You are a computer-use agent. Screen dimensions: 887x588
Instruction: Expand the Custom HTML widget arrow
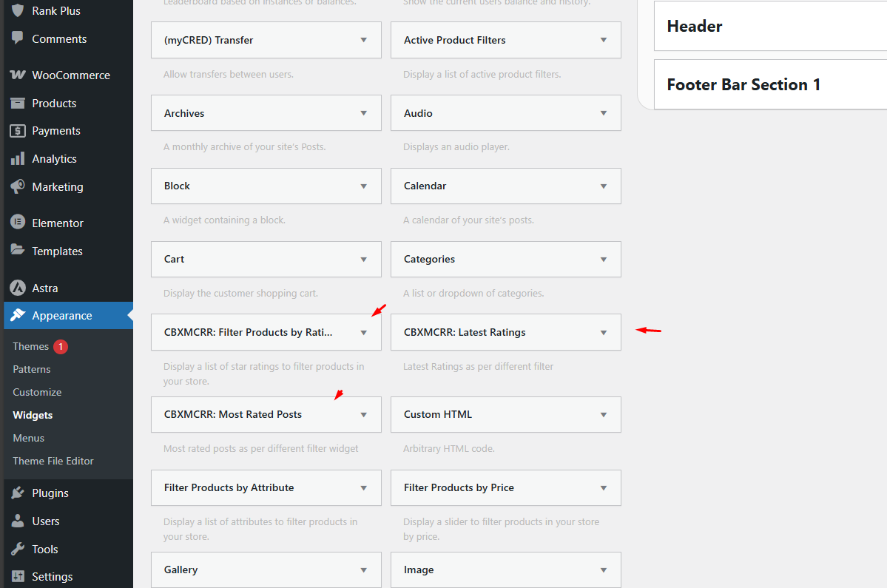coord(604,415)
